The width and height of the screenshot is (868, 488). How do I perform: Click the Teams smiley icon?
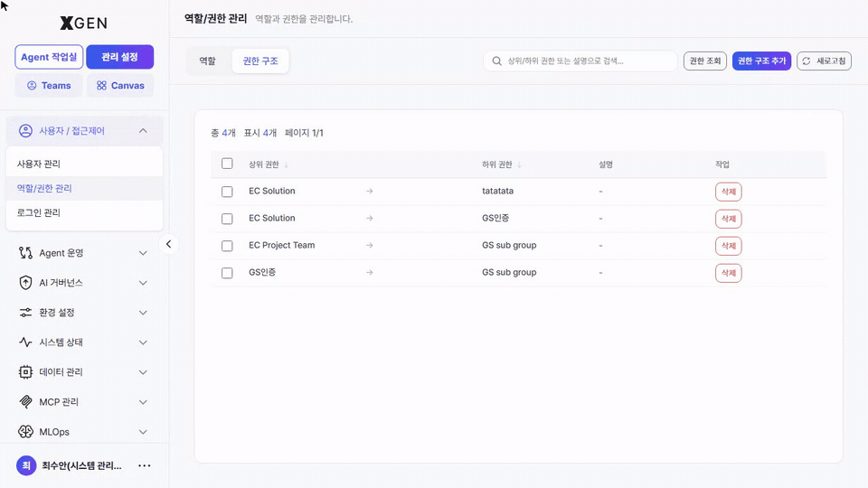pos(32,86)
